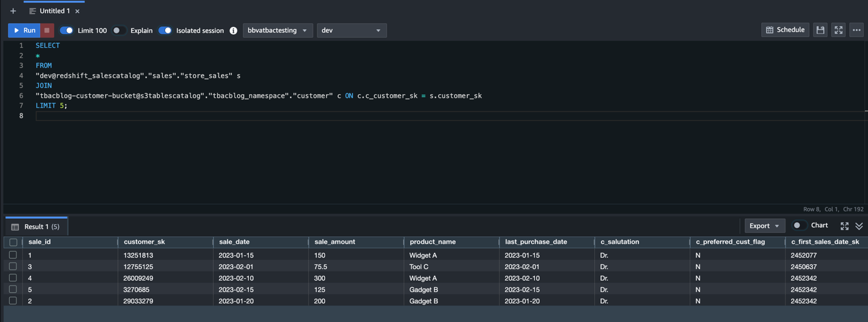Open the dev database dropdown
868x322 pixels.
pyautogui.click(x=351, y=30)
